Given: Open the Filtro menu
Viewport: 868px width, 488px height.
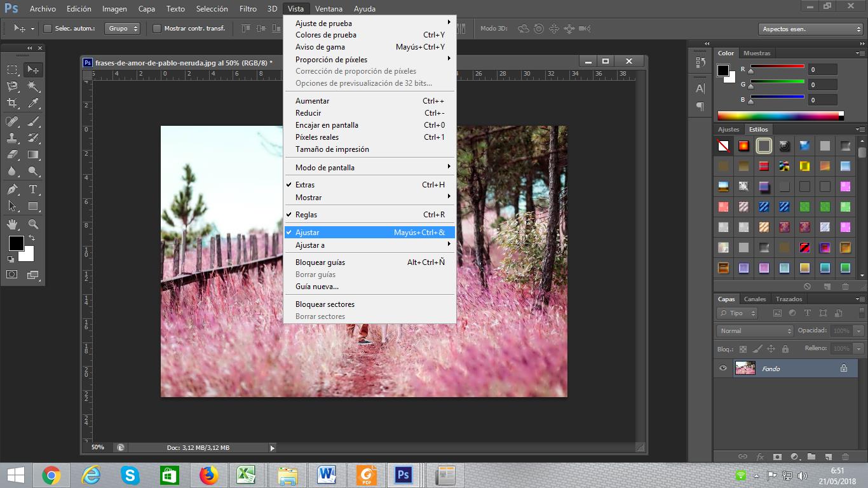Looking at the screenshot, I should pos(248,9).
